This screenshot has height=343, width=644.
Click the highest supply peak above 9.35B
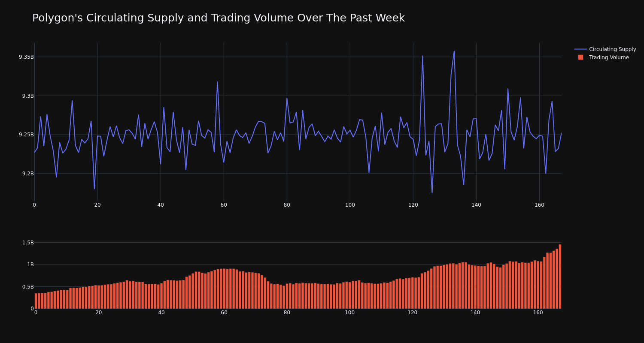(x=454, y=51)
